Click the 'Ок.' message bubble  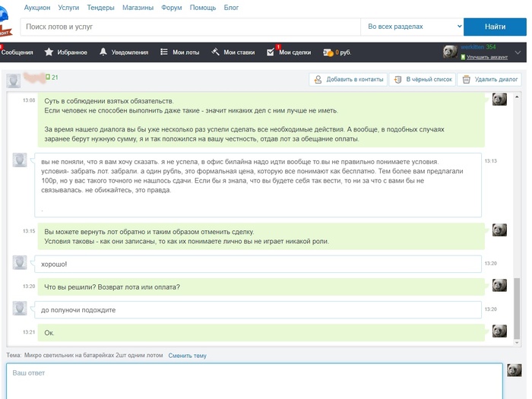click(261, 333)
